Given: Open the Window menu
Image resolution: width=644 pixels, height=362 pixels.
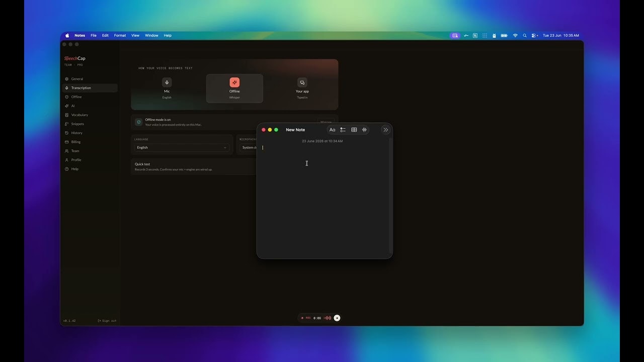Looking at the screenshot, I should (151, 36).
